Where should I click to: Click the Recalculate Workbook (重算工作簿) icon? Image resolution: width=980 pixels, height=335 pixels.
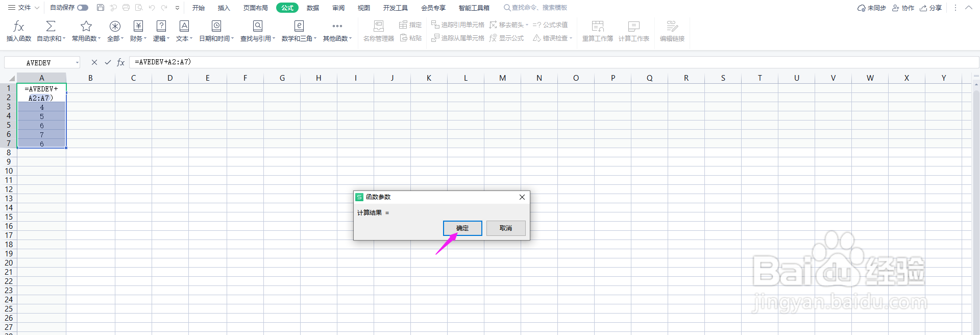(598, 26)
